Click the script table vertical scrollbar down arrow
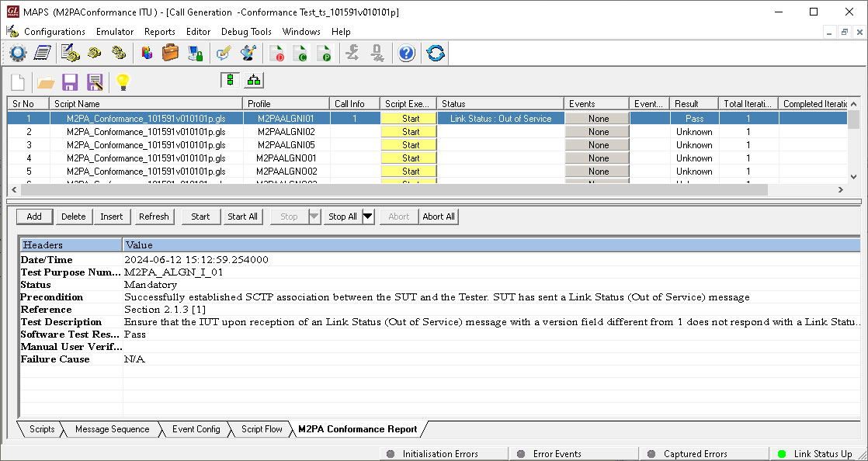Viewport: 868px width, 461px height. coord(853,176)
